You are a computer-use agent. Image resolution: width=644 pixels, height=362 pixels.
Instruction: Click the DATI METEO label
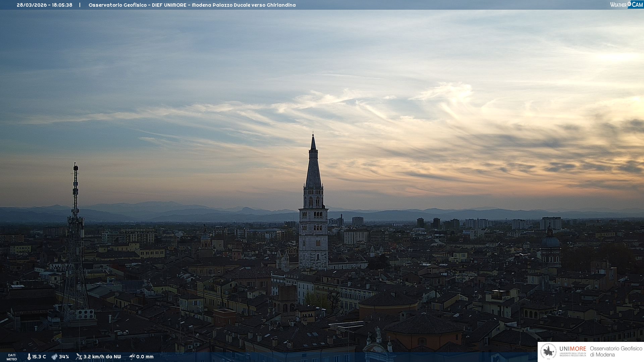tap(12, 357)
